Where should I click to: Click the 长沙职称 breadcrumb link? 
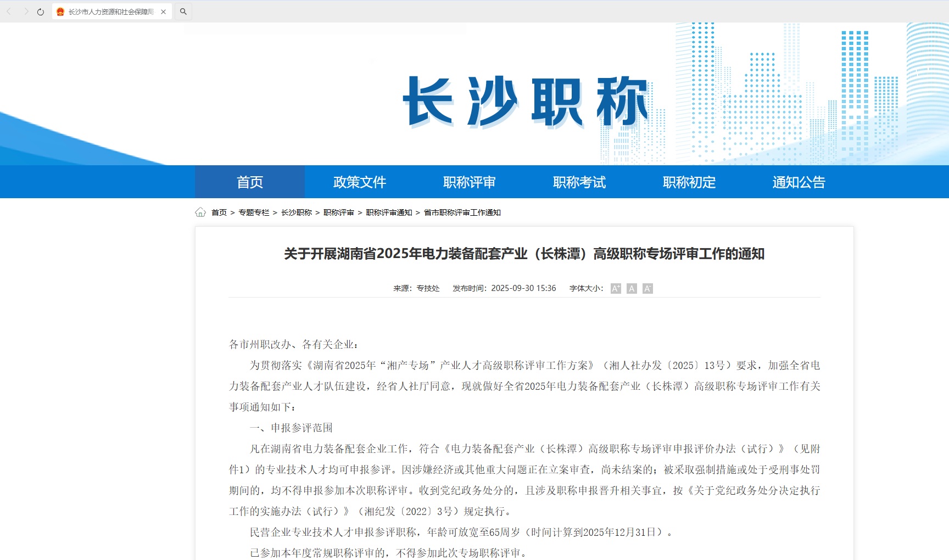click(x=297, y=212)
